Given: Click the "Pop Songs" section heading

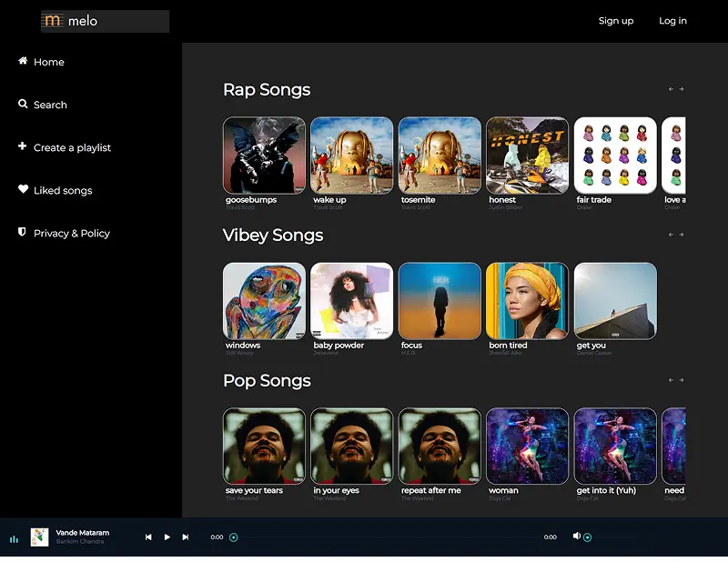Looking at the screenshot, I should pos(267,380).
